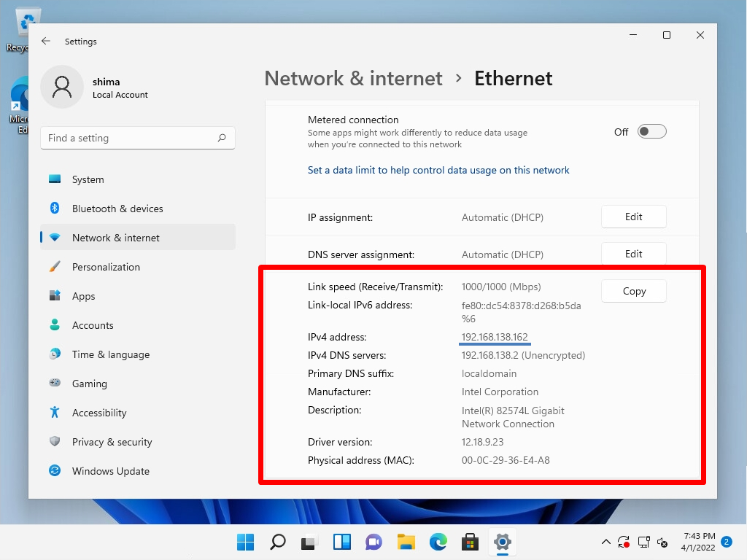Open Microsoft Store from taskbar

tap(471, 542)
